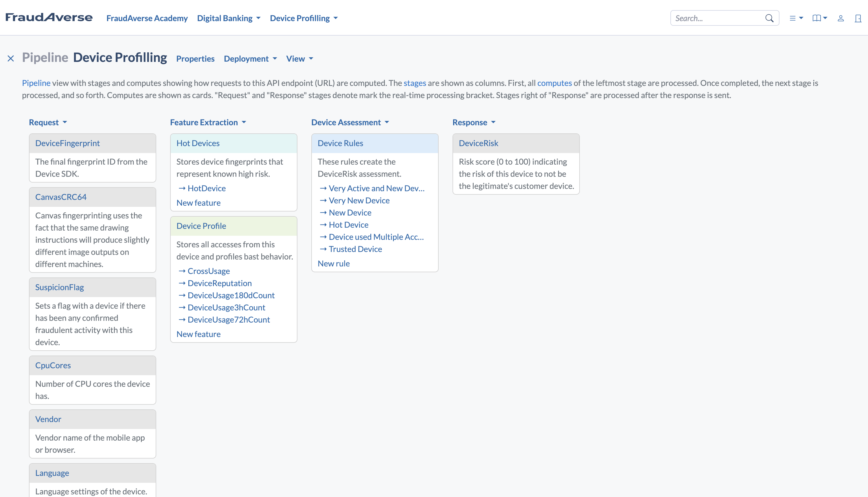Screen dimensions: 868x497
Task: Open the DeviceFingerprint compute card
Action: pos(68,143)
